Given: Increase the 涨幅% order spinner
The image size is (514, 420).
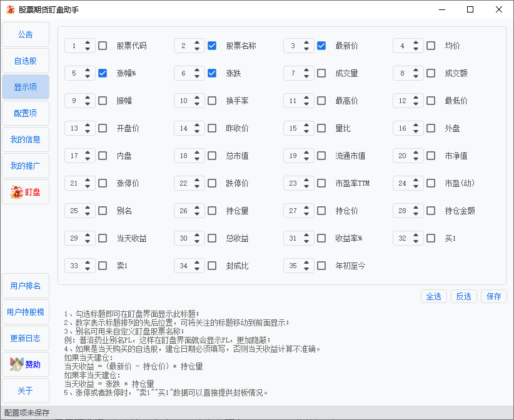Looking at the screenshot, I should pos(88,70).
